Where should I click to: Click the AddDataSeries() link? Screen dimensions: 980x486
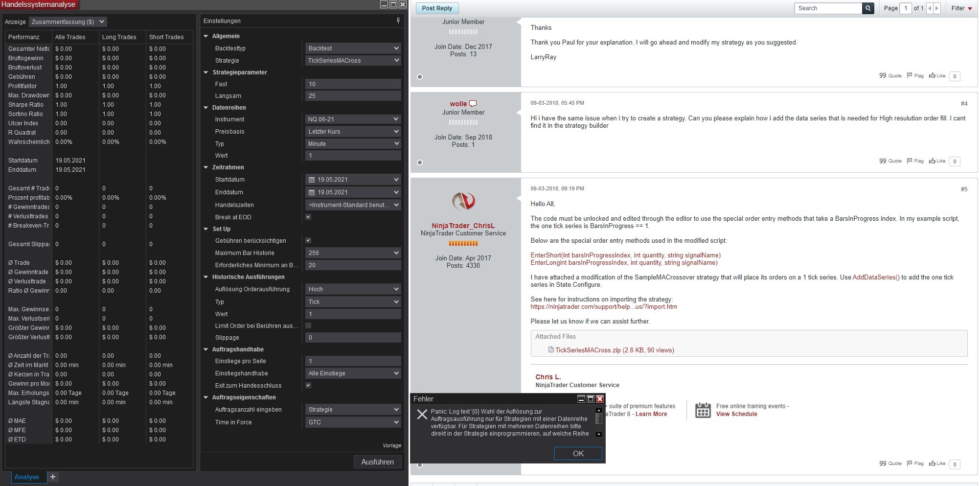pyautogui.click(x=876, y=278)
